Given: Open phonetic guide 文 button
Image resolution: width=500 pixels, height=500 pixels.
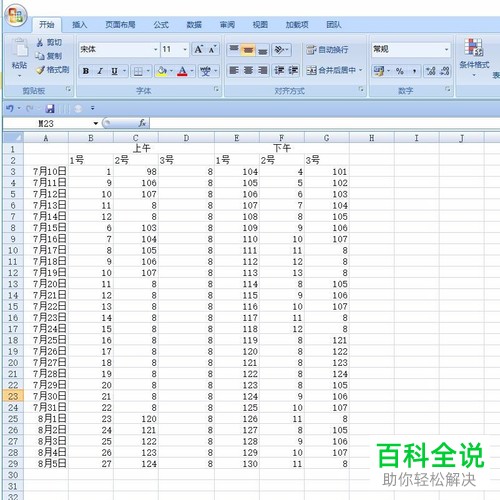Looking at the screenshot, I should pyautogui.click(x=205, y=71).
